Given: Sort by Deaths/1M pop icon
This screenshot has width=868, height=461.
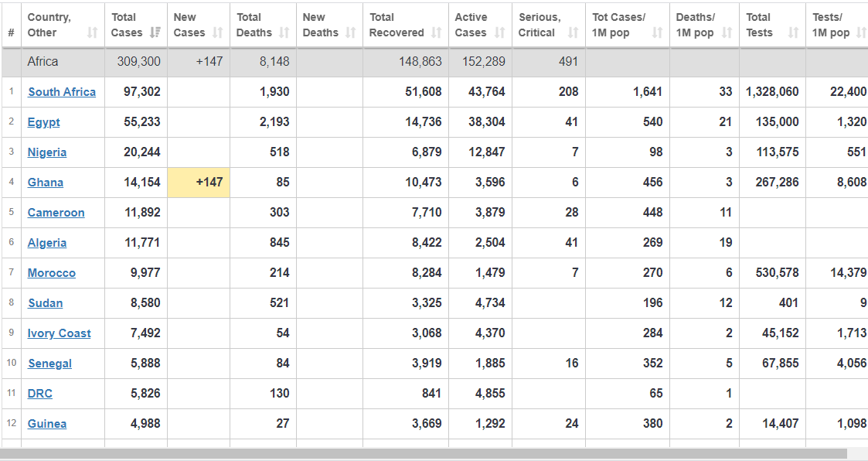Looking at the screenshot, I should 727,32.
